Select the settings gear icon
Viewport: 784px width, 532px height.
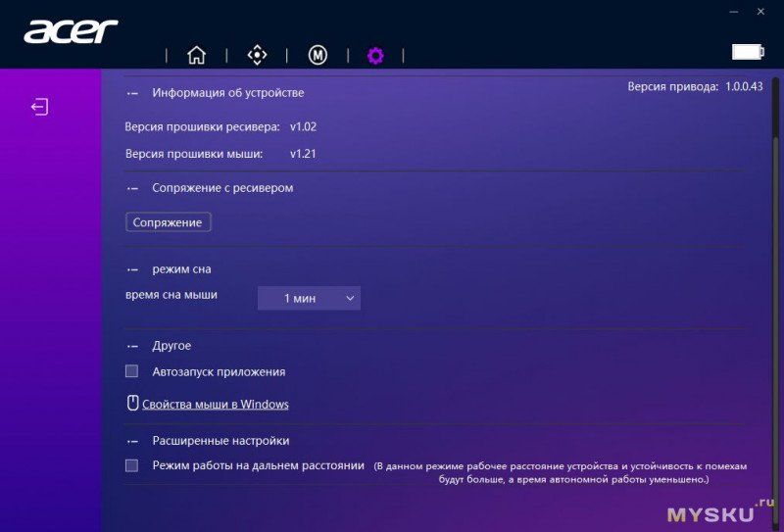point(375,55)
